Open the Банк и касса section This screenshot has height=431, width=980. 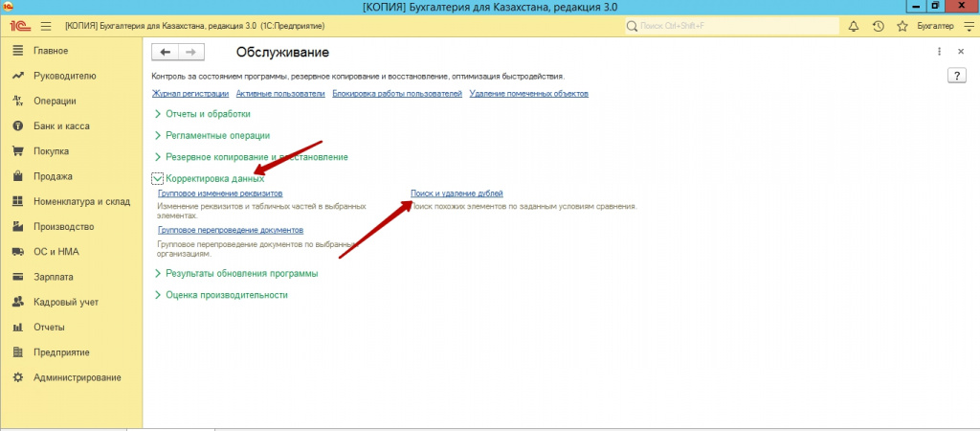tap(61, 125)
